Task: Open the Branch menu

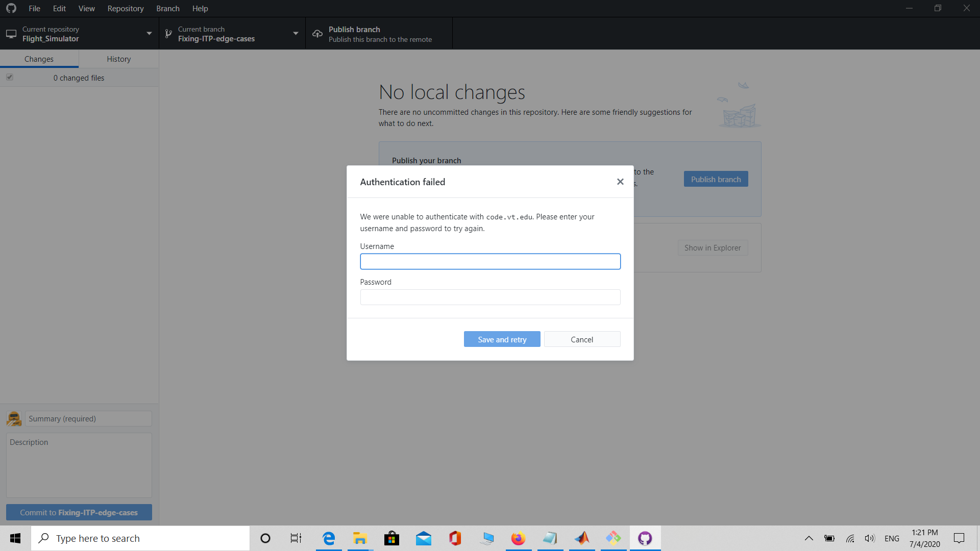Action: pyautogui.click(x=168, y=8)
